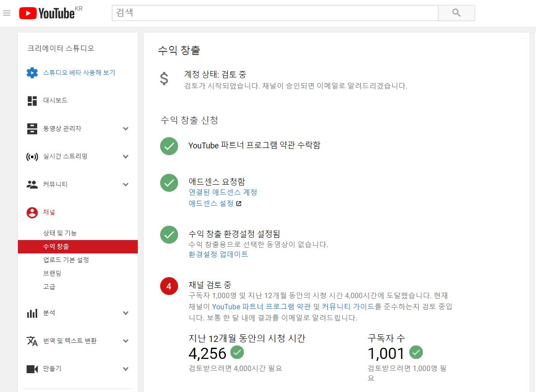
Task: Expand the 번역 및 텍스트 변환 chevron
Action: click(126, 341)
